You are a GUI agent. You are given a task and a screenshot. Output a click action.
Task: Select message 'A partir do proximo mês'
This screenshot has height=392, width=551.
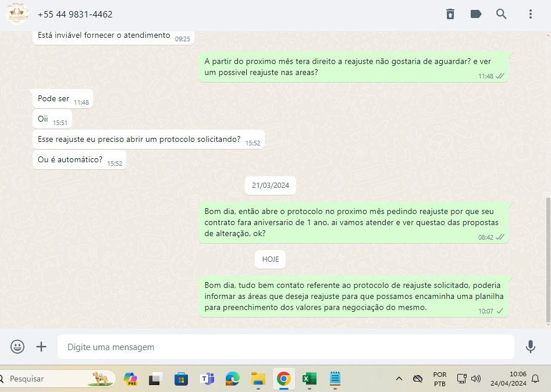click(x=354, y=67)
